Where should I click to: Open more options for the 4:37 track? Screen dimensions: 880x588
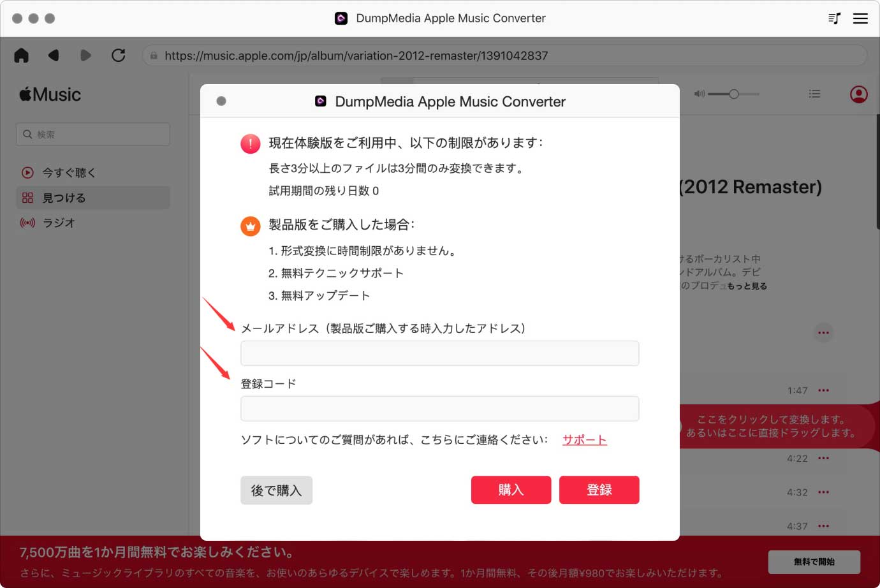824,526
